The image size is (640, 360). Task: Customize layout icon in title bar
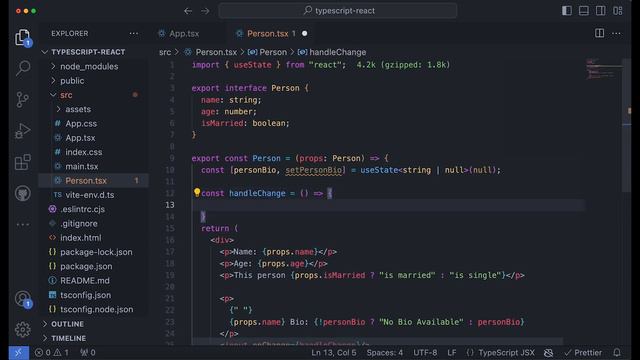618,11
